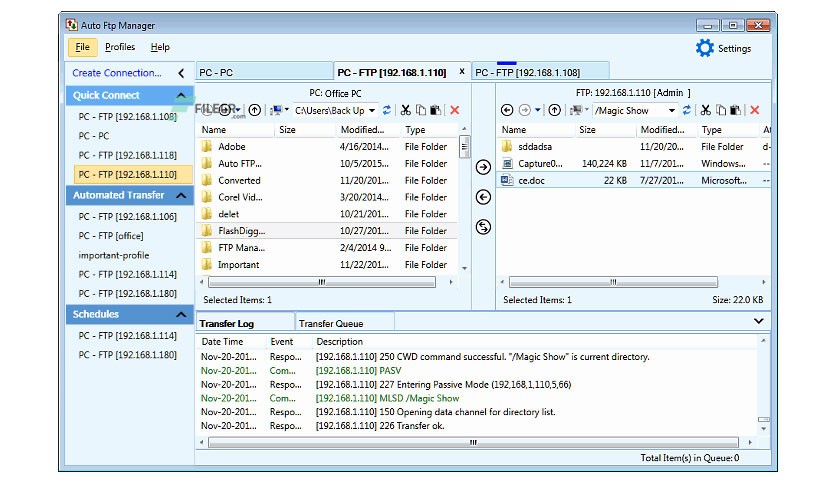This screenshot has width=836, height=484.
Task: Go up one folder in PC panel
Action: (255, 110)
